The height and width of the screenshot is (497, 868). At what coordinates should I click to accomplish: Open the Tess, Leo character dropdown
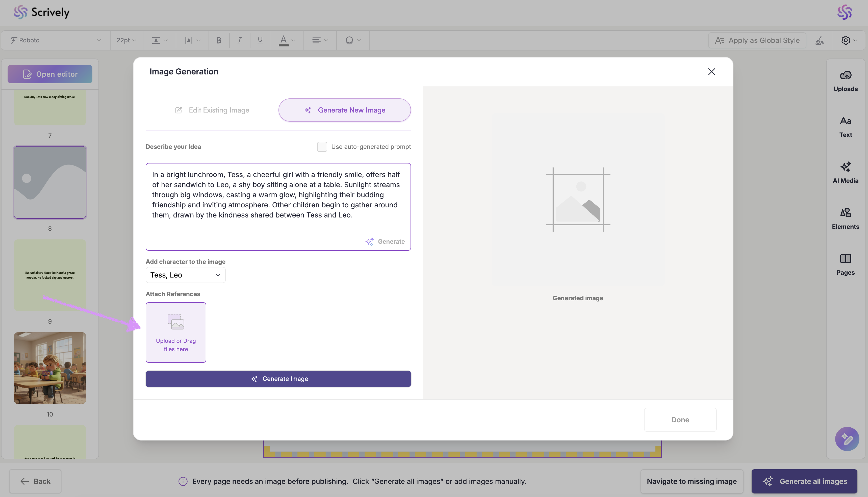(x=185, y=275)
